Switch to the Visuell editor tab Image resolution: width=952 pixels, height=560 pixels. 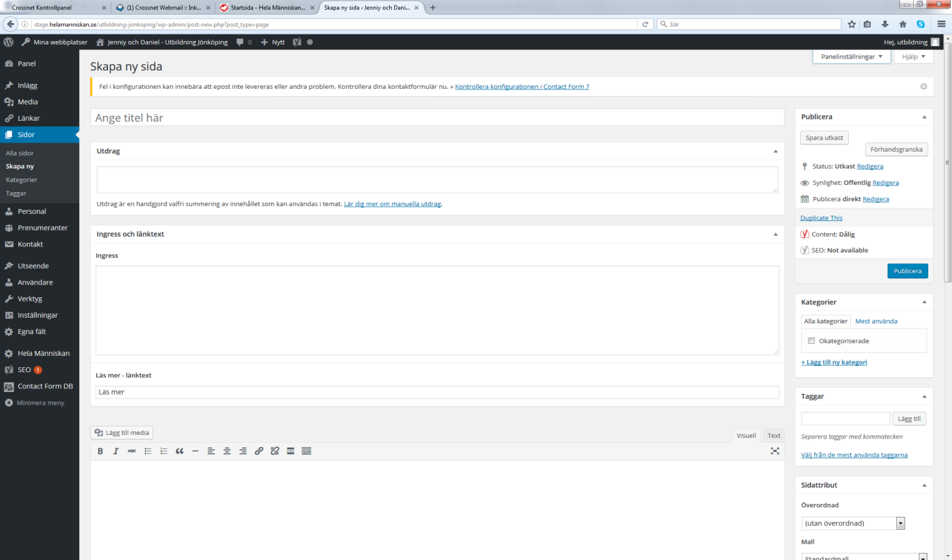pyautogui.click(x=746, y=436)
